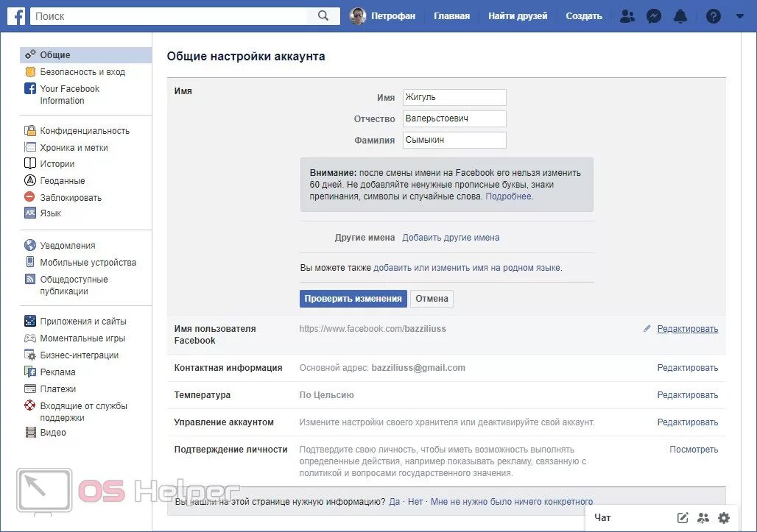This screenshot has height=532, width=757.
Task: Click the Имя field containing Жигуль
Action: (x=454, y=97)
